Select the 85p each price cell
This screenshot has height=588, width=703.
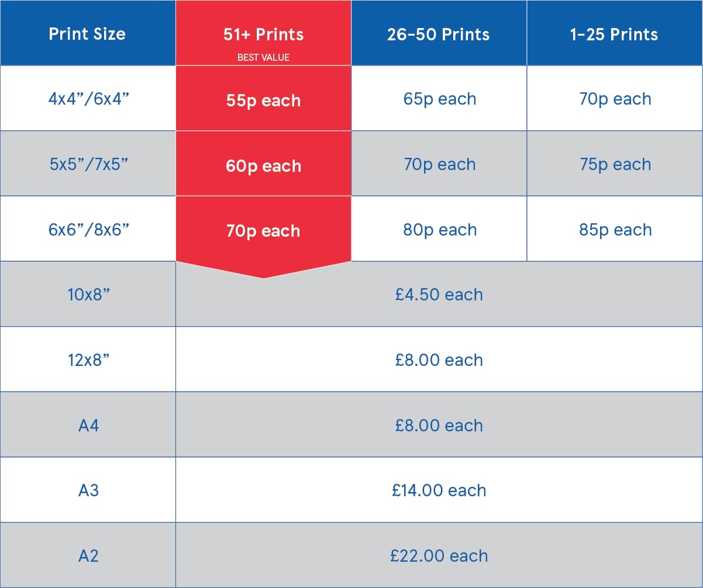coord(615,229)
